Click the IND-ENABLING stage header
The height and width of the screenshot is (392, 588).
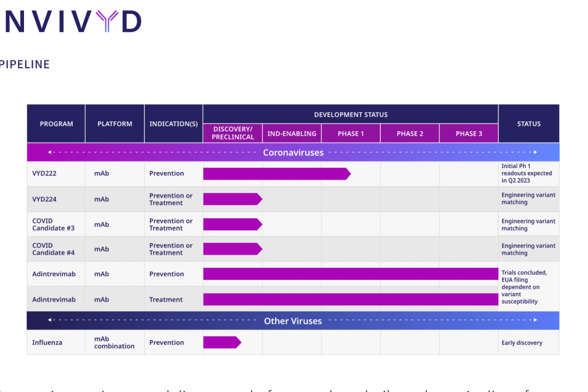point(292,134)
